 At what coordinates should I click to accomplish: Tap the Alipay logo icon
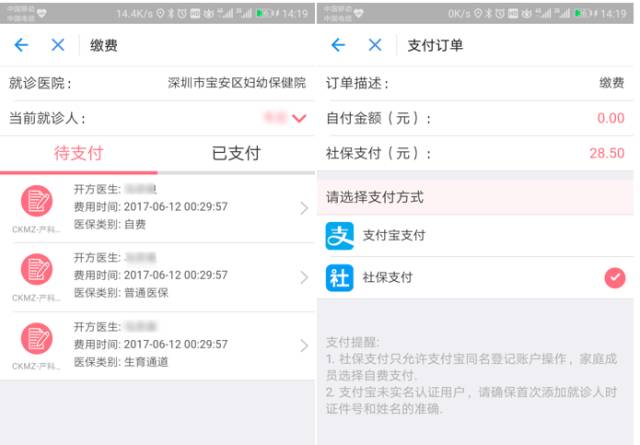click(340, 236)
